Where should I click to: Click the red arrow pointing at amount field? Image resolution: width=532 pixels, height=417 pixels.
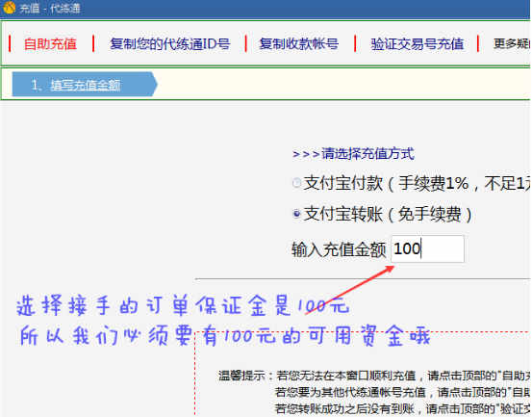(x=349, y=290)
